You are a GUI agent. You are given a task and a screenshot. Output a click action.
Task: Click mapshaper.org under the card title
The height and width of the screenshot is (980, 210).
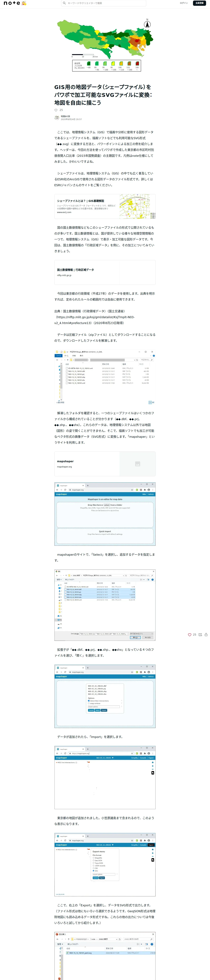(64, 467)
